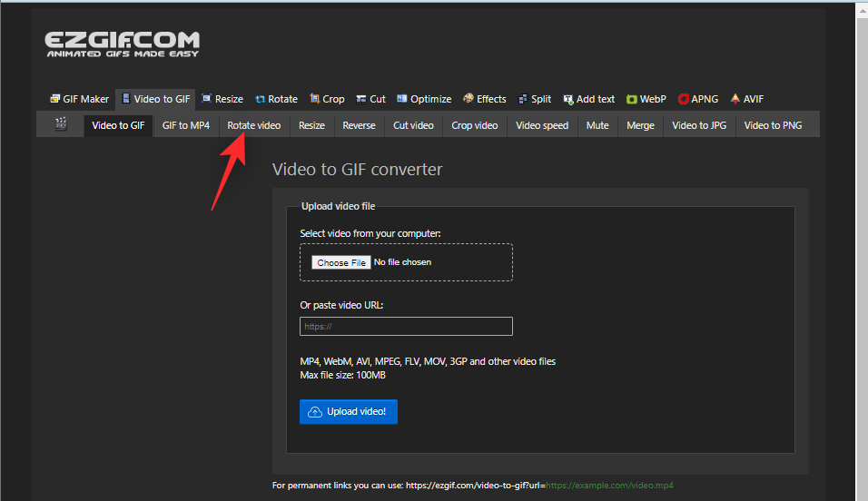The image size is (868, 501).
Task: Click the 'Upload video file' legend
Action: [x=339, y=207]
